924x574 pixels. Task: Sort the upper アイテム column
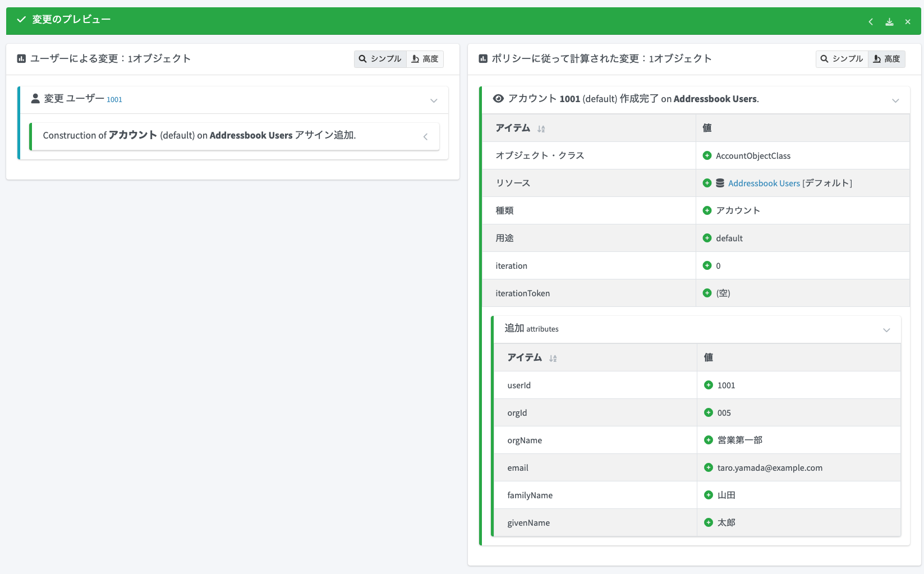(x=541, y=129)
